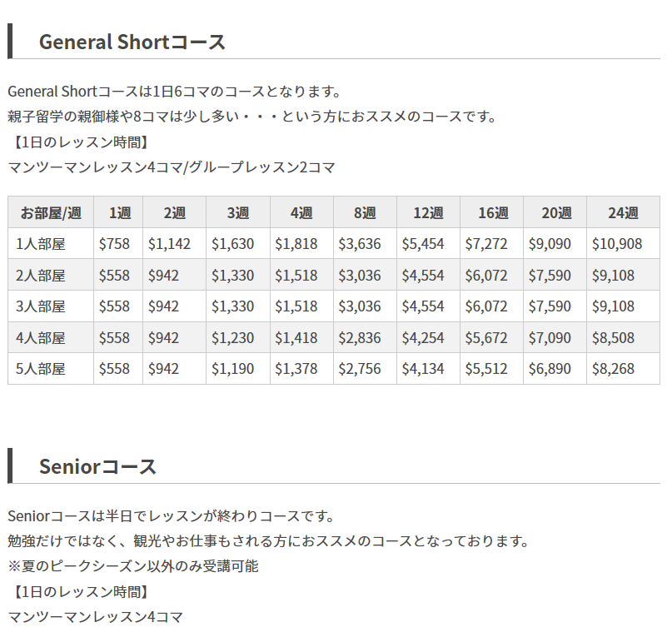Click the General Shortコース heading
This screenshot has width=672, height=637.
point(132,42)
